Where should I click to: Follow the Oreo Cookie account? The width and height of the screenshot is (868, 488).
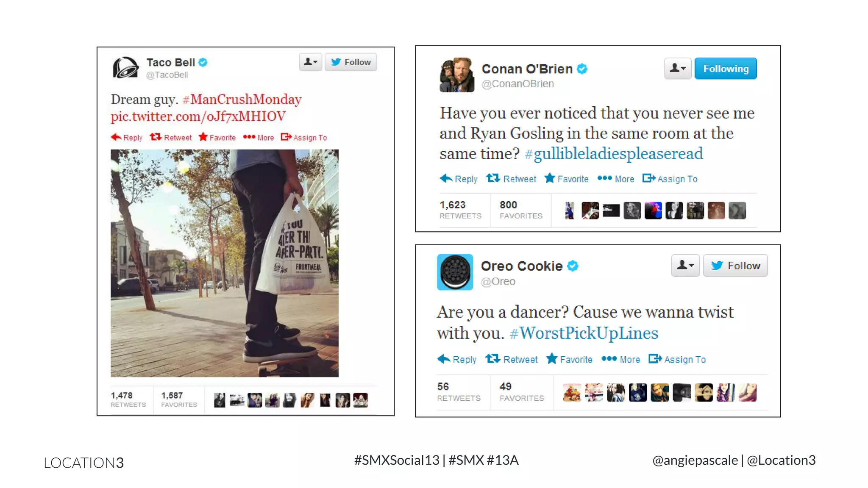coord(735,266)
